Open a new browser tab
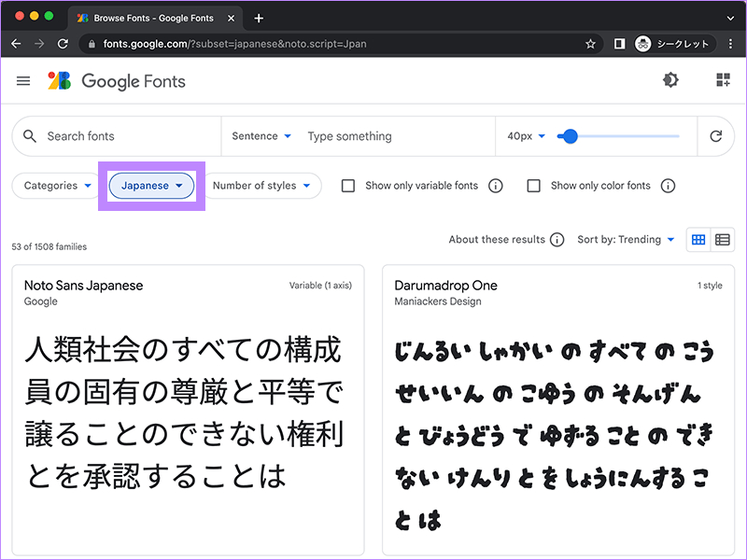 [259, 18]
